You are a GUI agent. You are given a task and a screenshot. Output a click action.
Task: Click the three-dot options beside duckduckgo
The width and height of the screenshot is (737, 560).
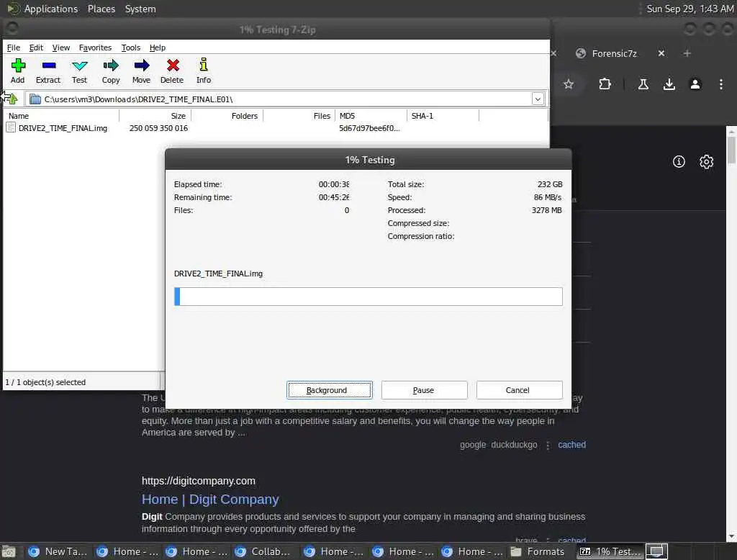(x=548, y=446)
